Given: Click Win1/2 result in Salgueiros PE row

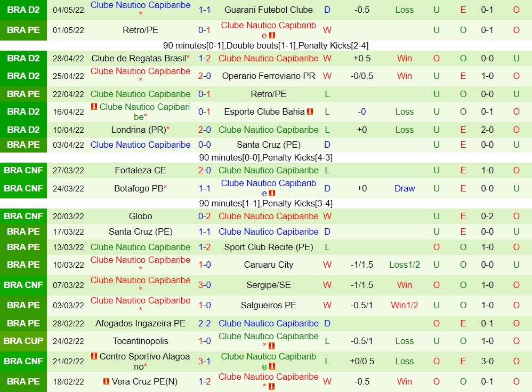Looking at the screenshot, I should tap(405, 305).
